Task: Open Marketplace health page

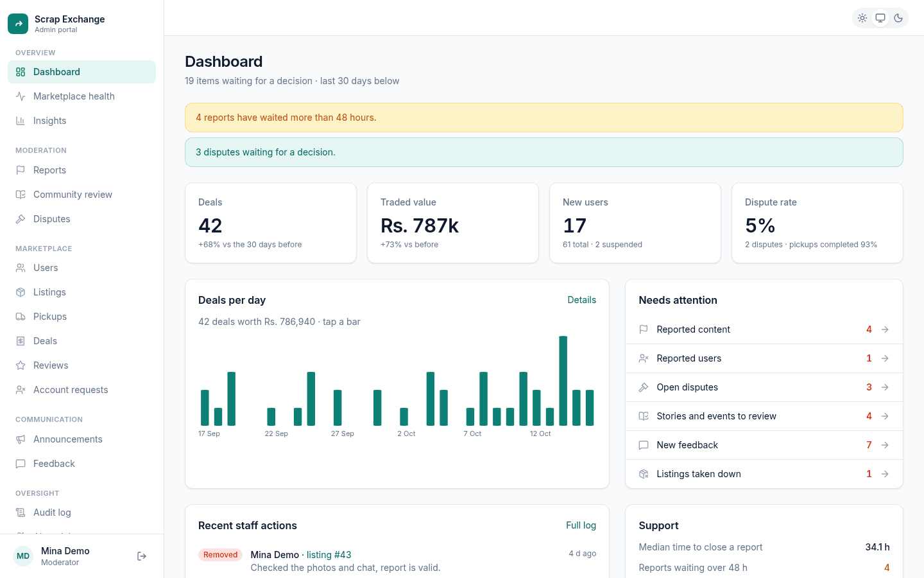Action: click(x=81, y=96)
